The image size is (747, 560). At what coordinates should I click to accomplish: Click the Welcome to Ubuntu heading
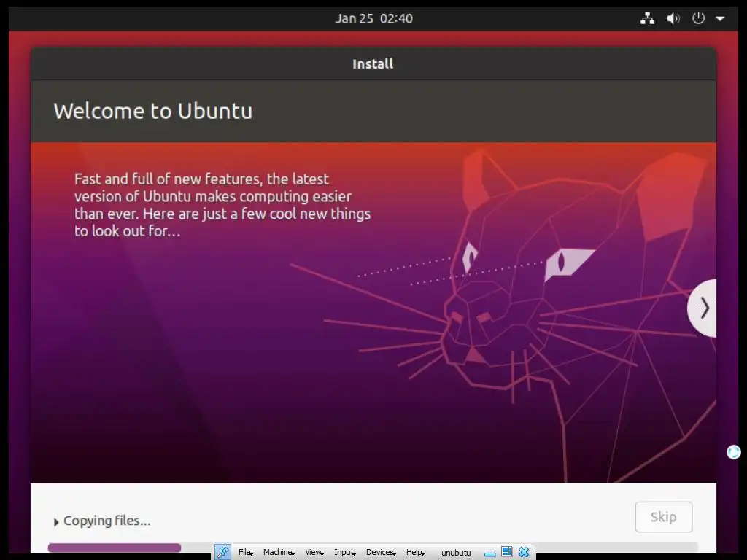coord(153,111)
